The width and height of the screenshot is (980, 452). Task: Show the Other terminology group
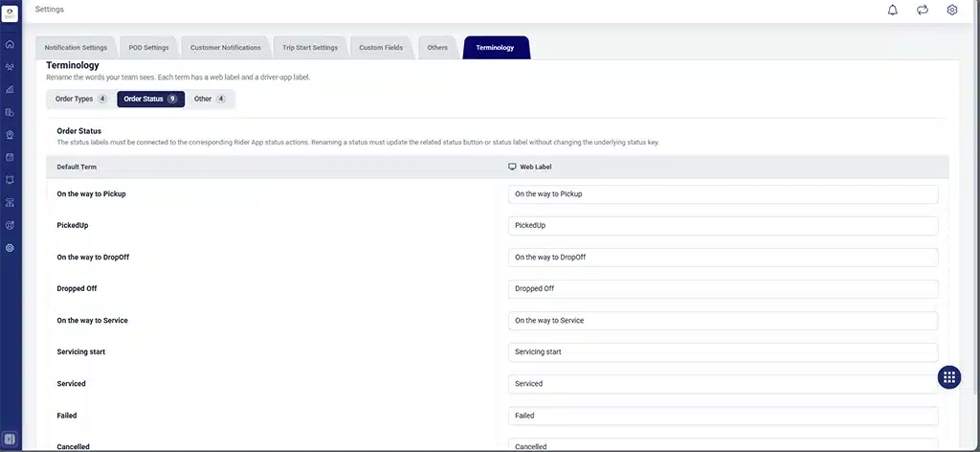tap(210, 99)
